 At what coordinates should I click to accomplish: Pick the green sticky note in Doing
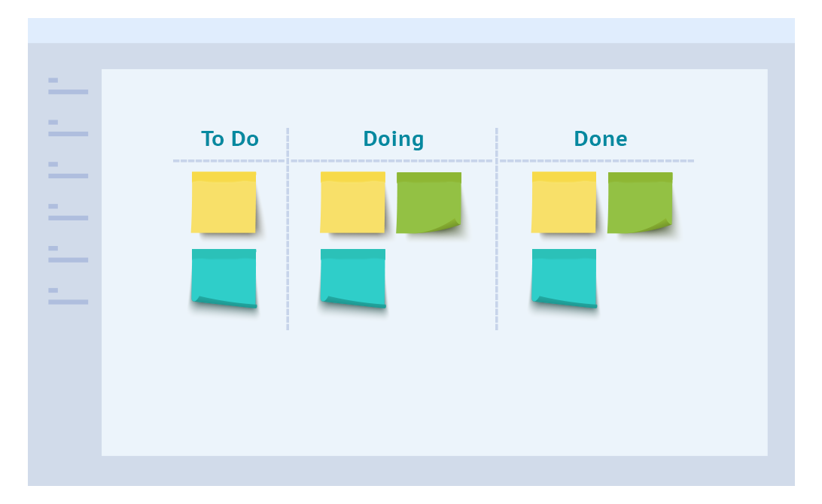(428, 202)
